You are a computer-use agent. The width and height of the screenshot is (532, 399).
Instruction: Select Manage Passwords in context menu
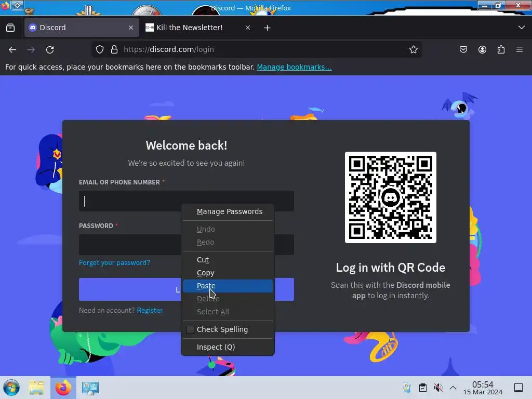tap(228, 212)
